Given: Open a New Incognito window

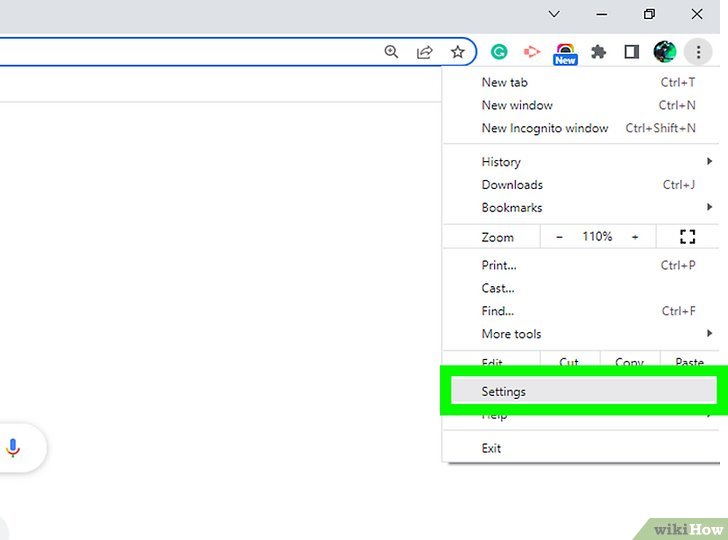Looking at the screenshot, I should 581,128.
